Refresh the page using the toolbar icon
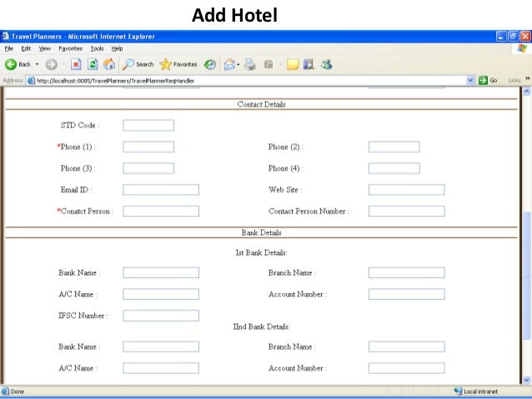The width and height of the screenshot is (532, 399). pos(93,64)
